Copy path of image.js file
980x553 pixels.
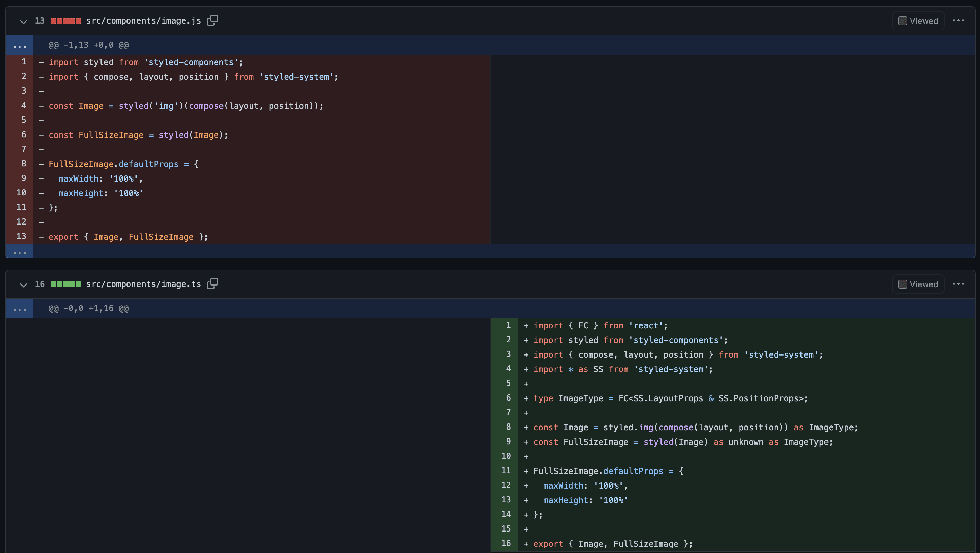pyautogui.click(x=212, y=20)
